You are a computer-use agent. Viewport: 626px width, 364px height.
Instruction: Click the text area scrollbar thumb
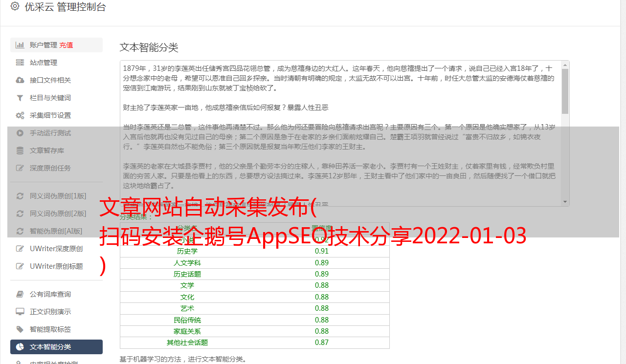coord(565,91)
